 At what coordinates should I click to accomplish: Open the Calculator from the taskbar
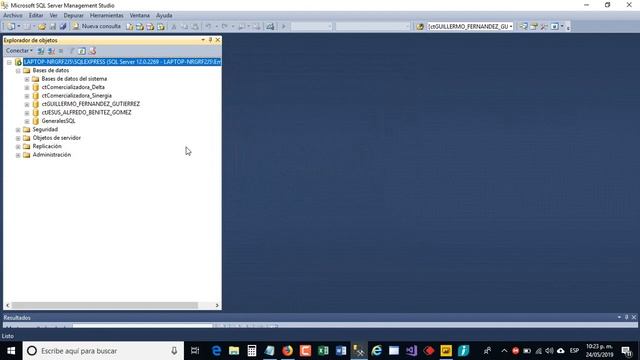pos(252,351)
